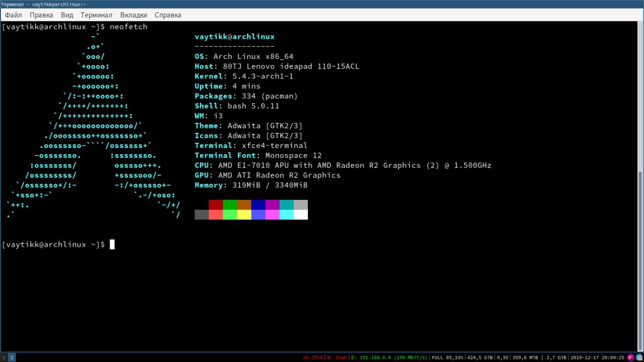Click the 'Shell: bash 5.0.11' line
Viewport: 644px width, 362px height.
[x=237, y=106]
